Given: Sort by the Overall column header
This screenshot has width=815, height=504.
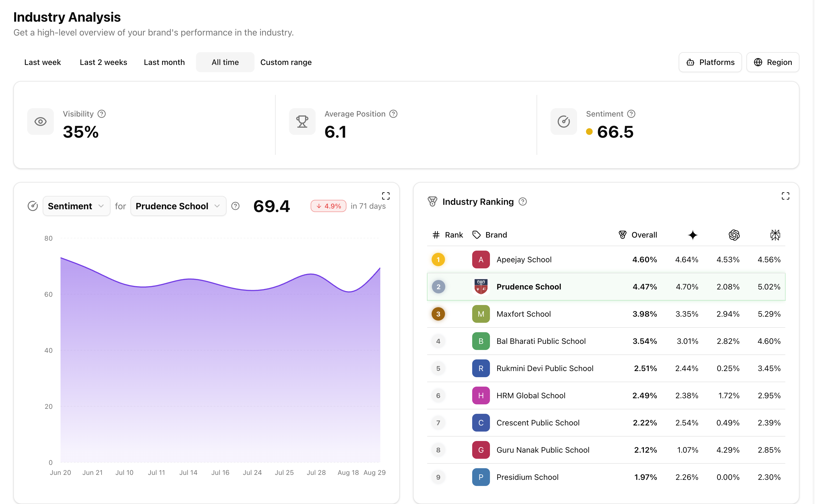Looking at the screenshot, I should tap(637, 235).
